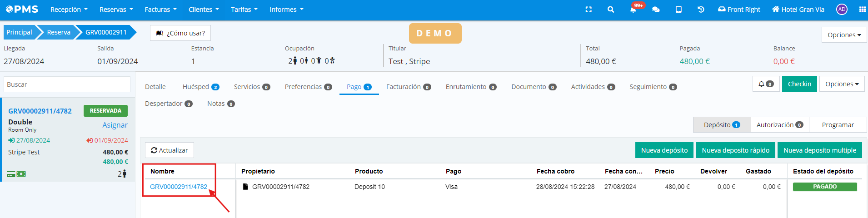Click the AD user avatar
Screen dimensions: 868x218
pyautogui.click(x=842, y=10)
